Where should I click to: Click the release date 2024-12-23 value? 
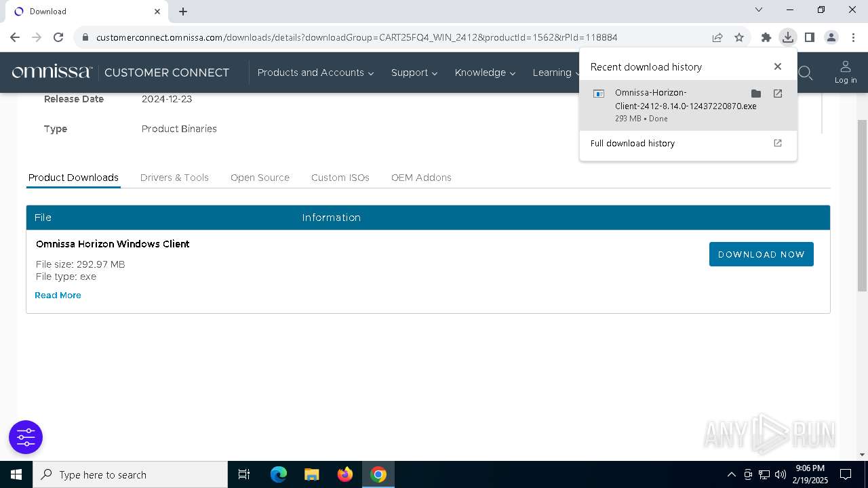[167, 99]
